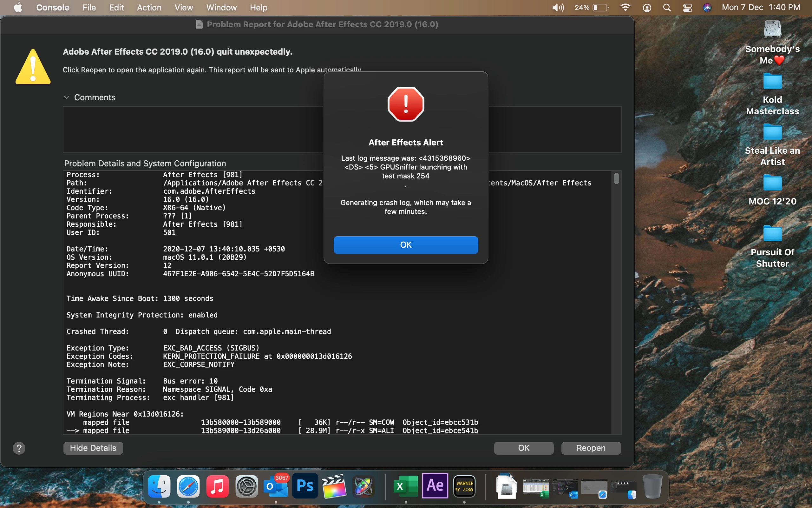Click Hide Details button
The height and width of the screenshot is (508, 812).
pos(93,448)
